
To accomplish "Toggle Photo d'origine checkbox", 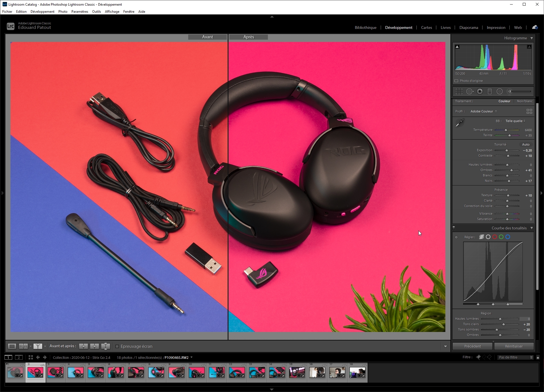I will (456, 81).
